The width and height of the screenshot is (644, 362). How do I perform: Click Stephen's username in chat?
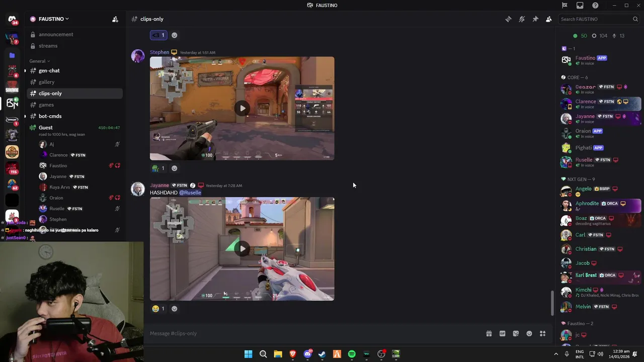(159, 52)
